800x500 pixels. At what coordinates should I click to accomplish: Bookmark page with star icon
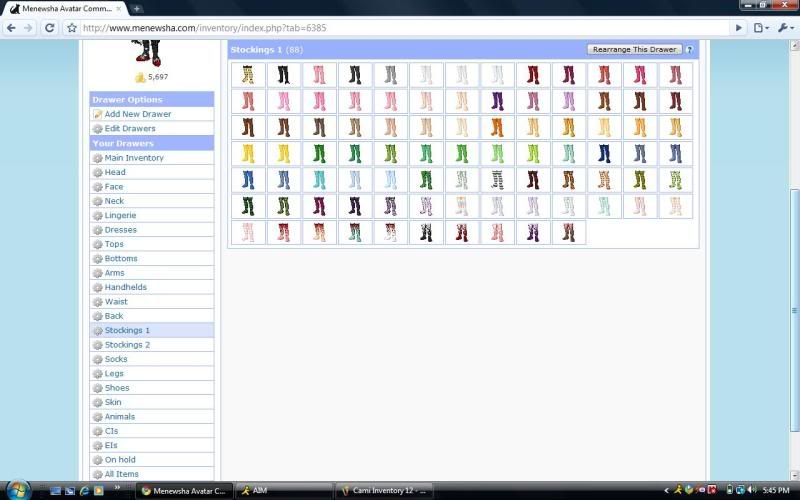pyautogui.click(x=71, y=28)
